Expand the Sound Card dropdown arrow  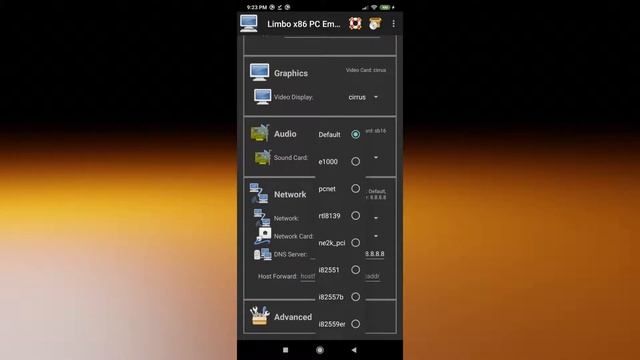pyautogui.click(x=376, y=158)
